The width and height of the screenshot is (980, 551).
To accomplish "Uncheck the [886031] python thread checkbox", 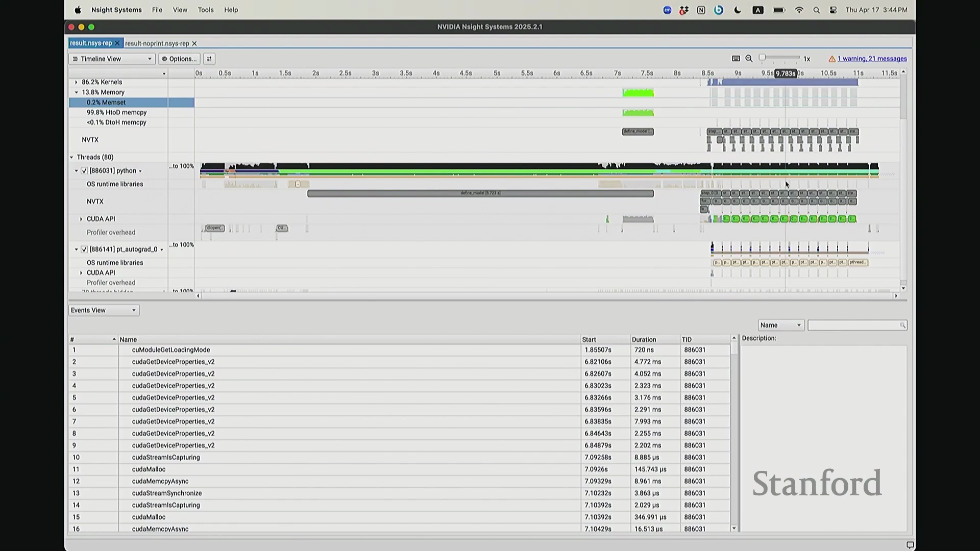I will click(84, 171).
